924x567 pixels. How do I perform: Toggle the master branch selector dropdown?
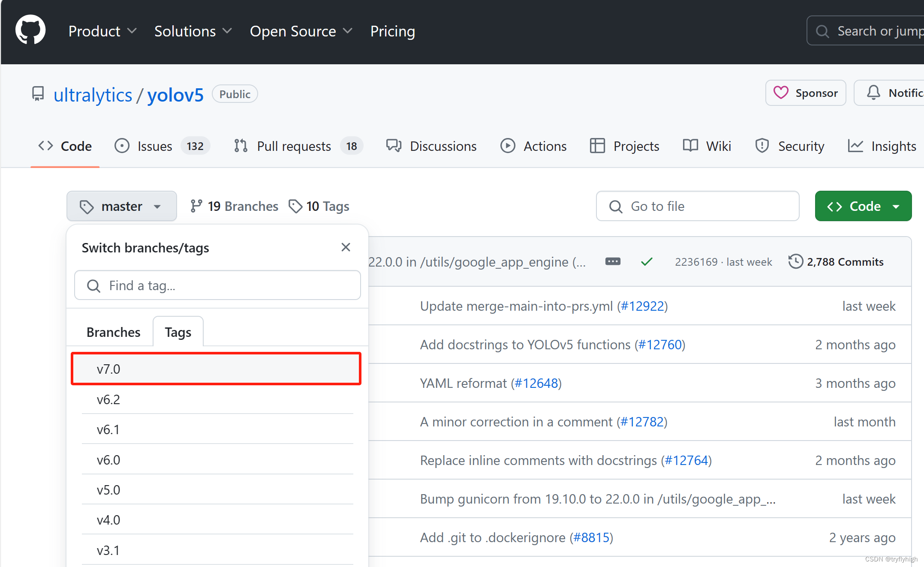pyautogui.click(x=122, y=206)
